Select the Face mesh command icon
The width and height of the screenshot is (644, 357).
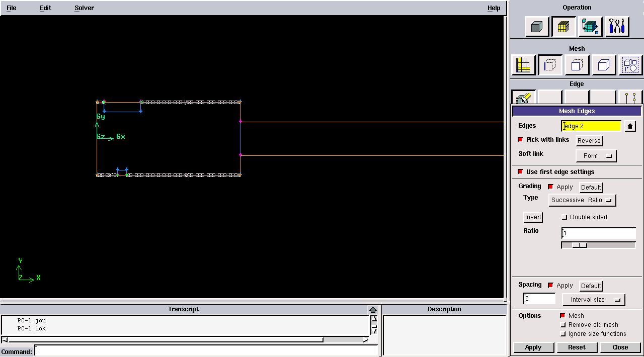point(577,64)
